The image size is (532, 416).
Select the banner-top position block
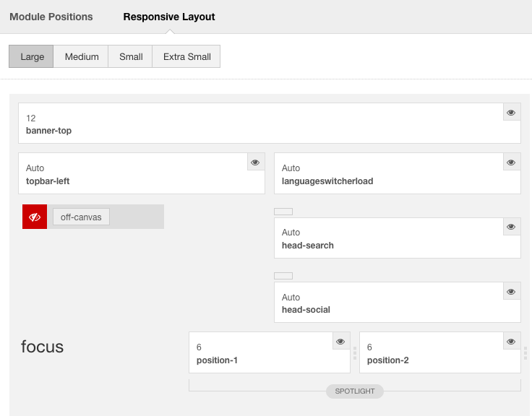pyautogui.click(x=270, y=123)
